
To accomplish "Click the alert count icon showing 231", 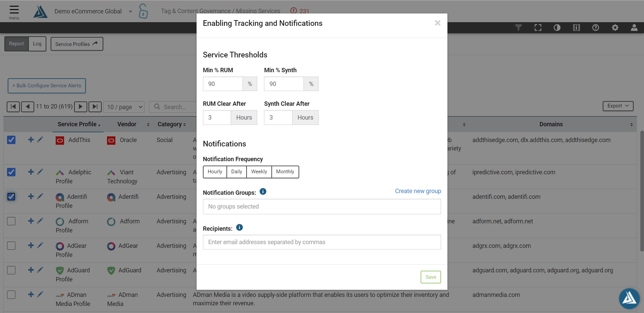I will click(x=293, y=10).
